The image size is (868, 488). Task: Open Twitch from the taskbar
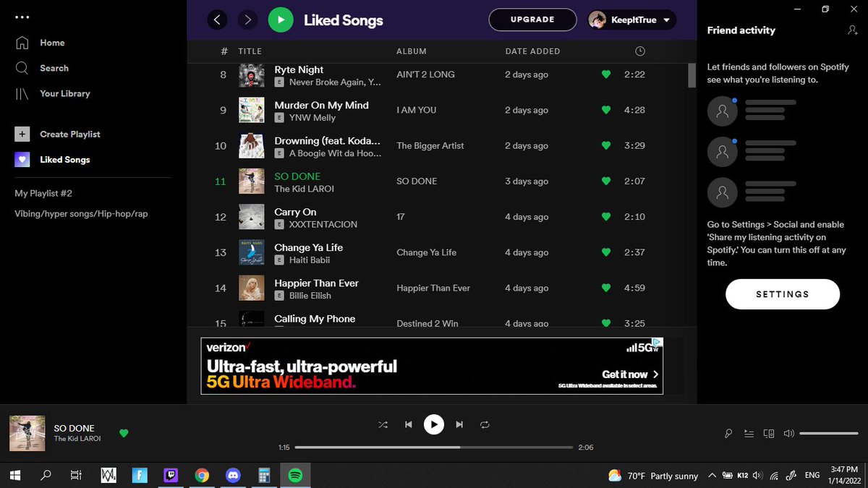pos(171,475)
